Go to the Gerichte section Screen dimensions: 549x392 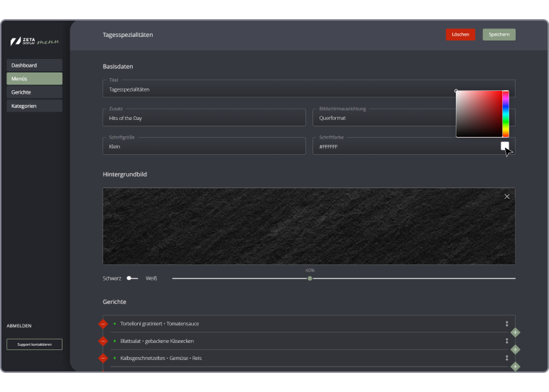click(34, 92)
